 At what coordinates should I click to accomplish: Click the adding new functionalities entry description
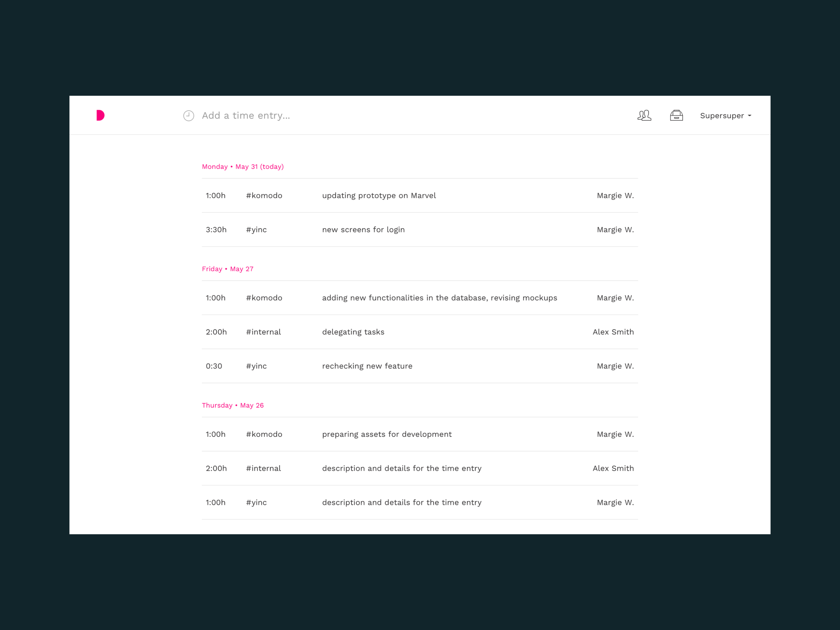point(439,298)
